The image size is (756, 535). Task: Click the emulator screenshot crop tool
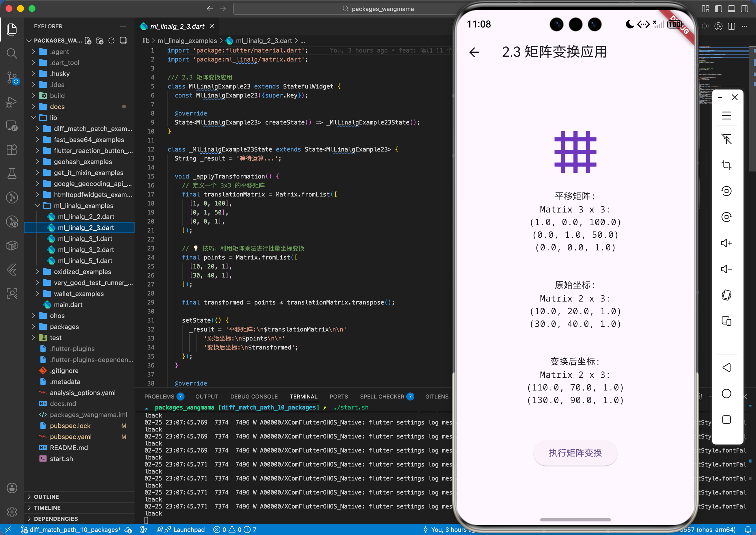[726, 165]
